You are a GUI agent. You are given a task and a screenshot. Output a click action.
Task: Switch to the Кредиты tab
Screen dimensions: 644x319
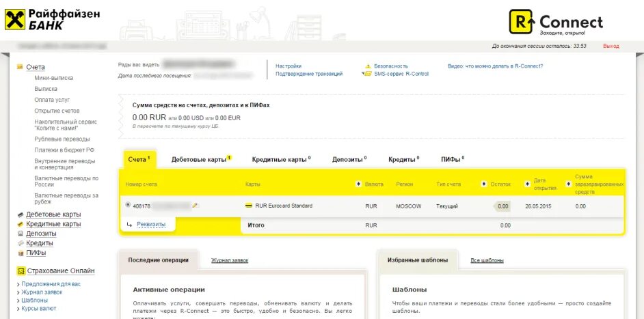coord(403,159)
